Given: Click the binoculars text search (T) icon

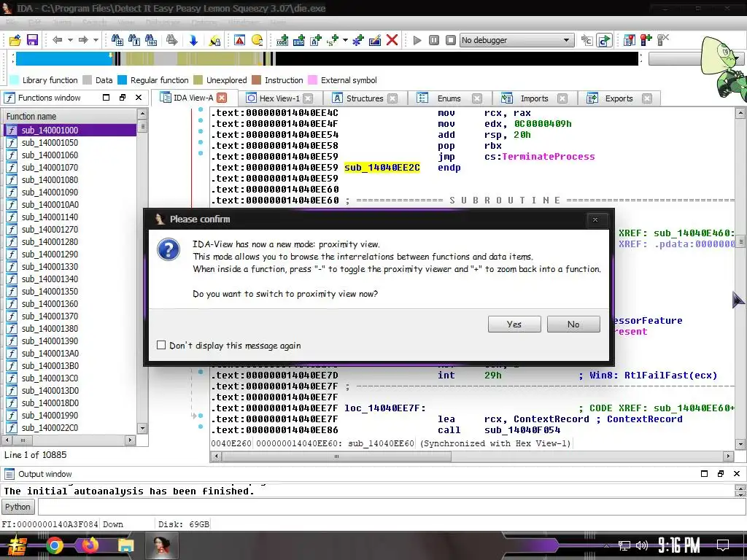Looking at the screenshot, I should [x=134, y=40].
